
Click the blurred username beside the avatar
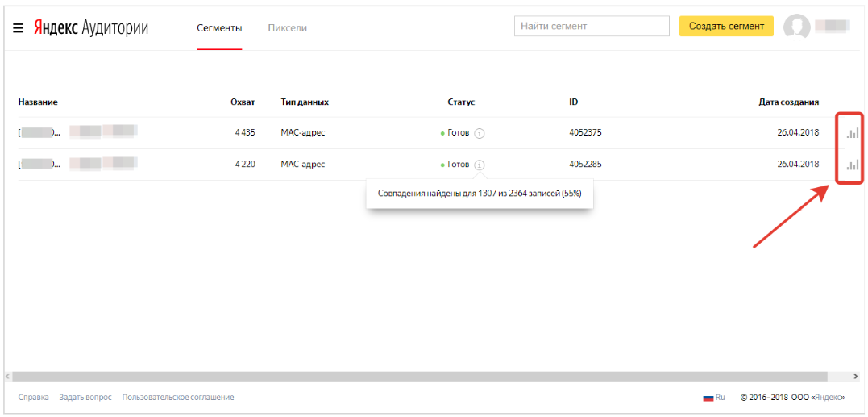pyautogui.click(x=833, y=26)
